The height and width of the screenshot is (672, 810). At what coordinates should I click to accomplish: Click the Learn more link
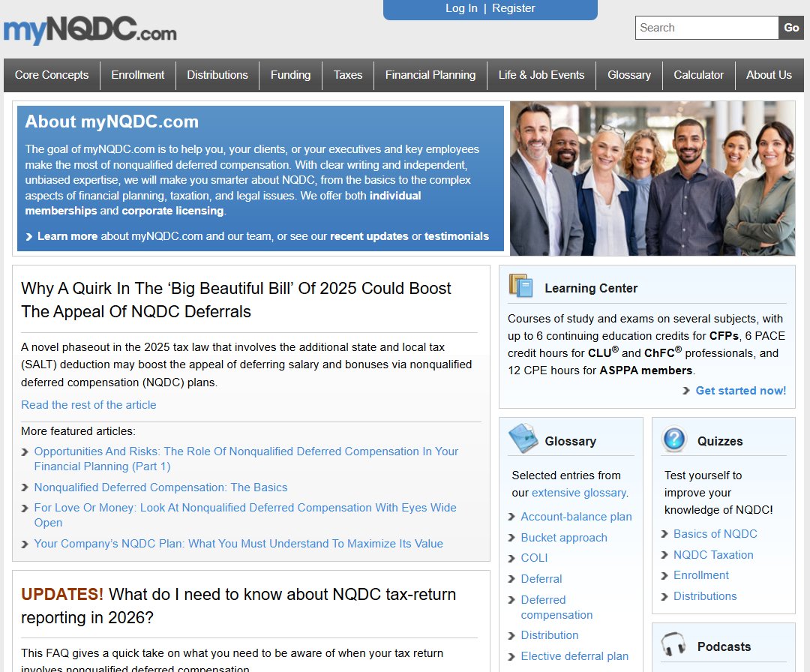click(x=67, y=236)
